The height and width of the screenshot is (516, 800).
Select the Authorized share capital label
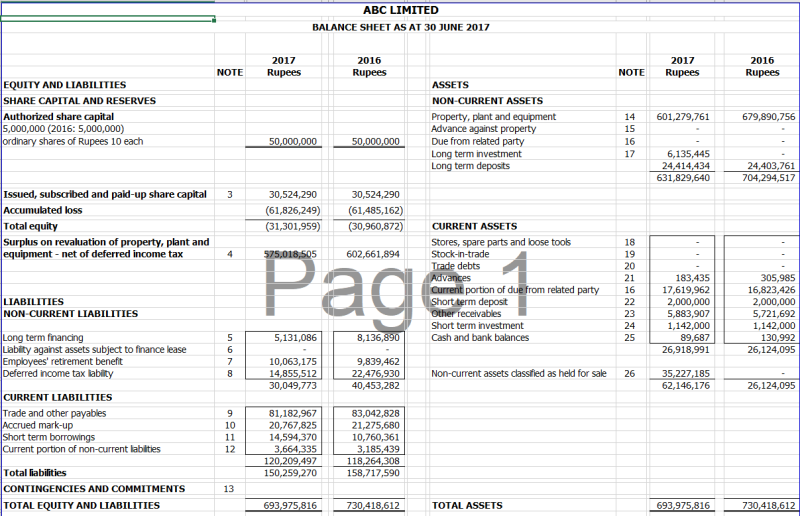58,116
